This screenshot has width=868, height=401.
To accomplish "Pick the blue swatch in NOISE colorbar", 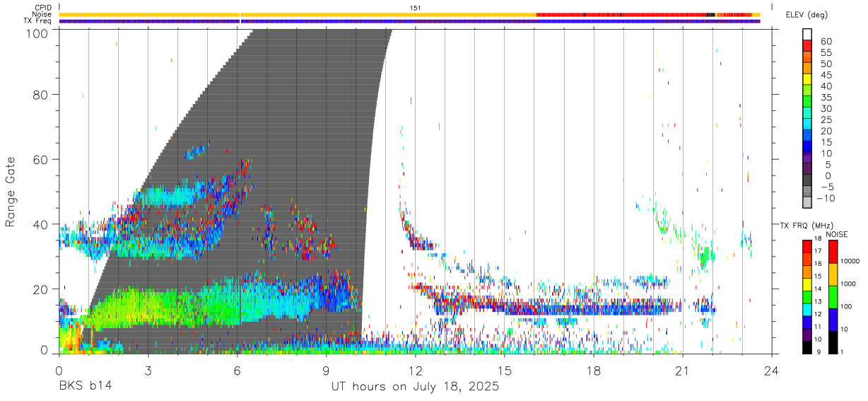I will click(833, 319).
